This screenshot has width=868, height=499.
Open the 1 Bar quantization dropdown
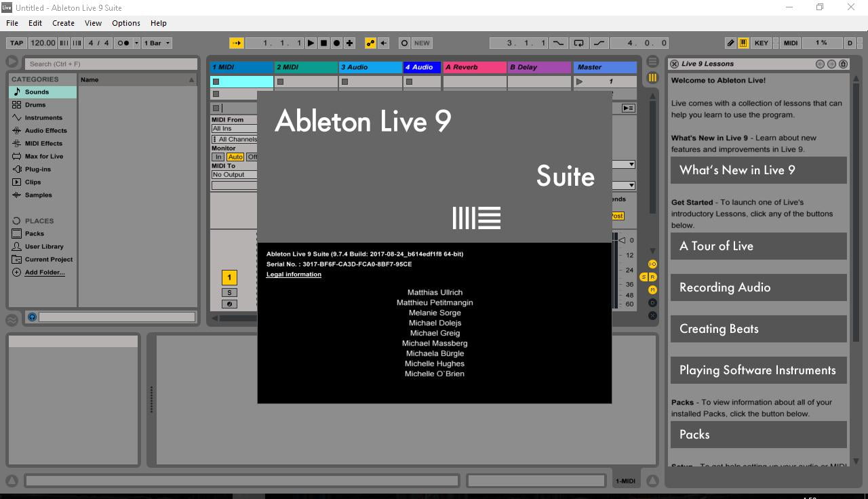point(157,43)
